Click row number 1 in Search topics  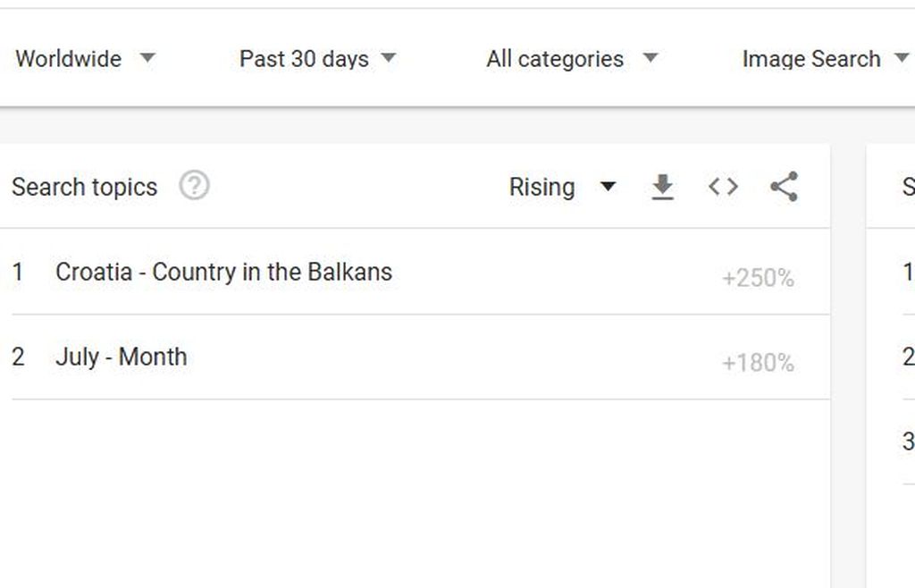tap(19, 273)
